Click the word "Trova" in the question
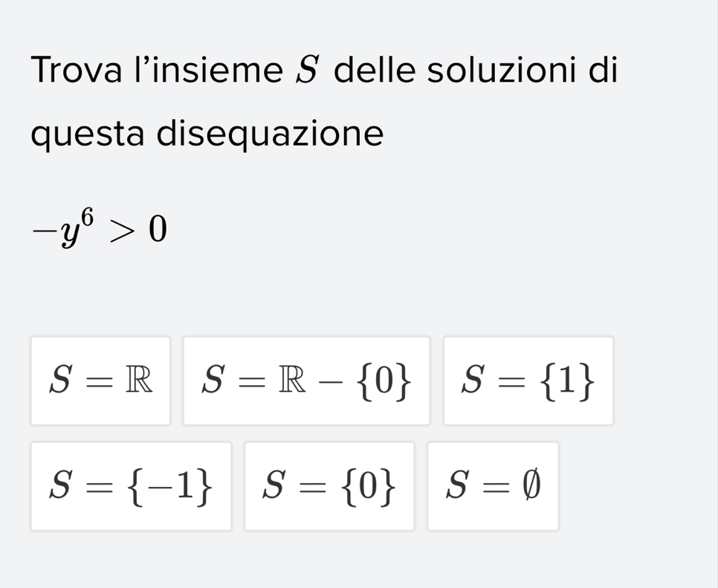 click(77, 71)
